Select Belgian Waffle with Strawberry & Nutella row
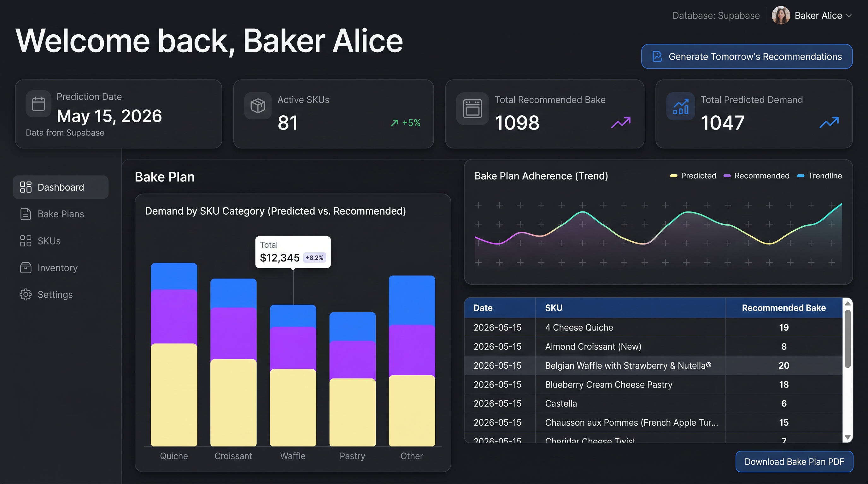868x484 pixels. 653,366
